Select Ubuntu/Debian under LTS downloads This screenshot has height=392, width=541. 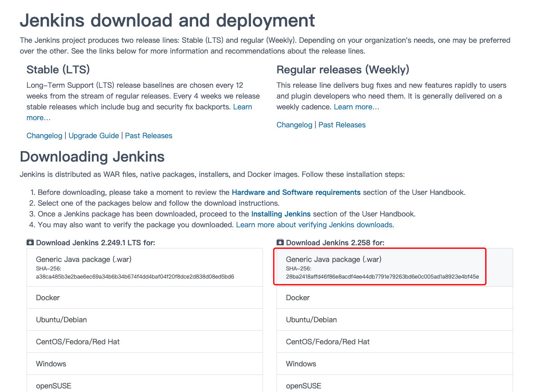click(145, 320)
